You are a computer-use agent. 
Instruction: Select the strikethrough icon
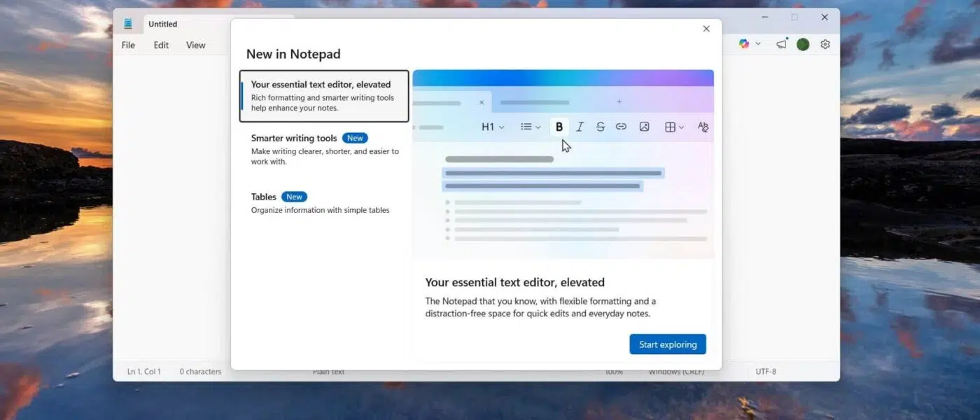[600, 127]
